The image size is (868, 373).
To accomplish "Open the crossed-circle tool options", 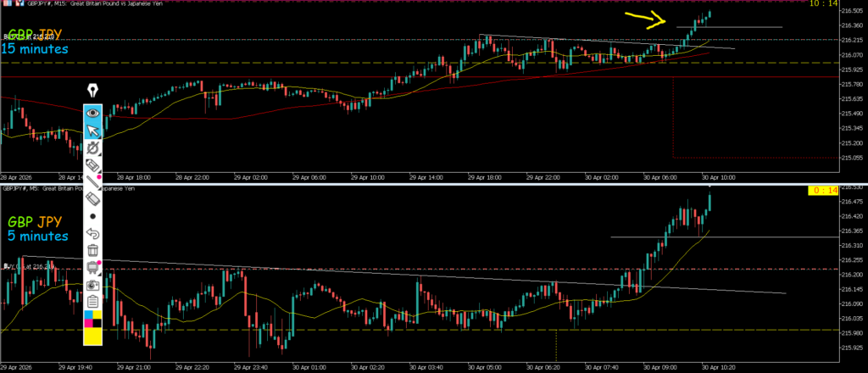I will (92, 148).
